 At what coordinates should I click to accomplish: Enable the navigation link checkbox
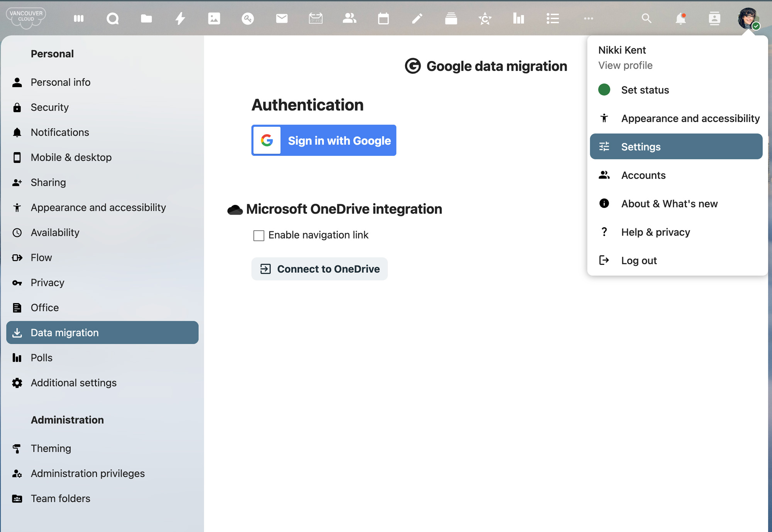258,235
